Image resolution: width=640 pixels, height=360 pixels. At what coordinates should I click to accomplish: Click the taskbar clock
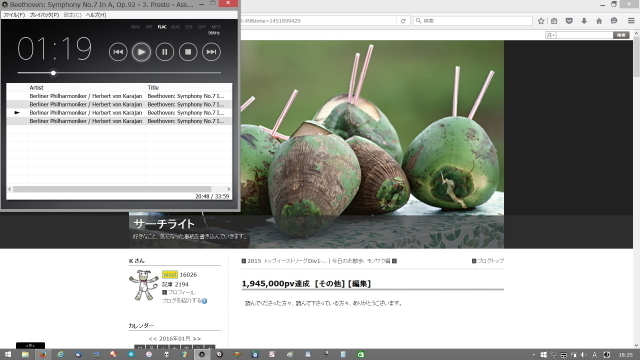click(625, 355)
